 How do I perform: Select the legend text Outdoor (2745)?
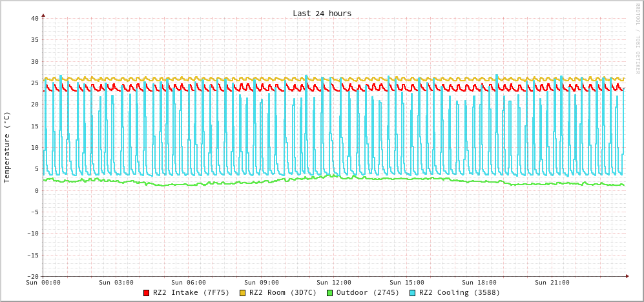(x=368, y=293)
